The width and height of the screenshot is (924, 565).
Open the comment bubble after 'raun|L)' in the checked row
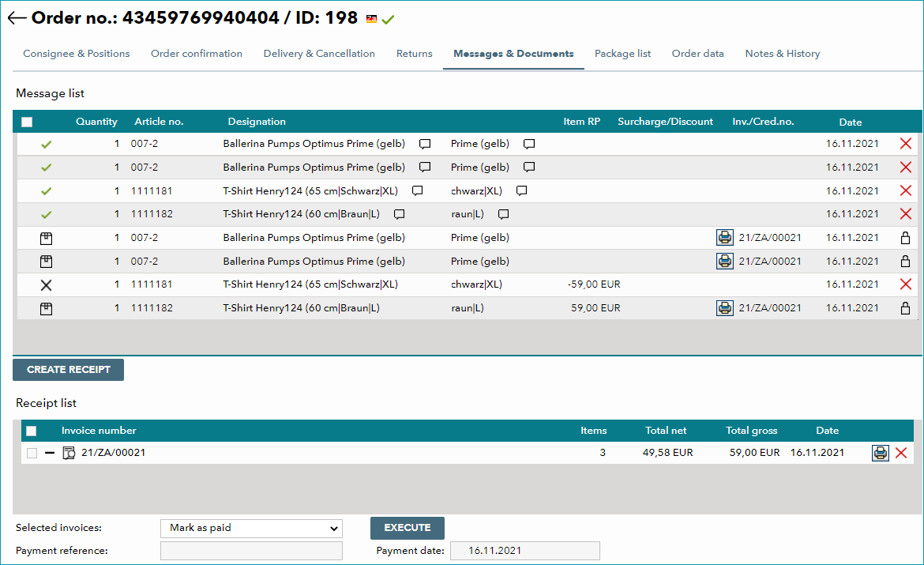[503, 214]
